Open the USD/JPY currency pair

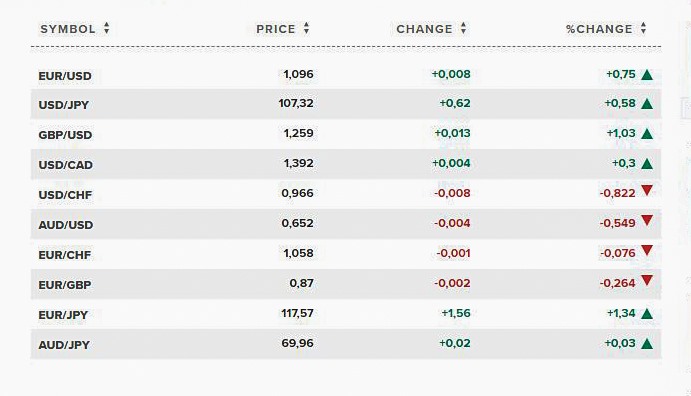click(64, 105)
